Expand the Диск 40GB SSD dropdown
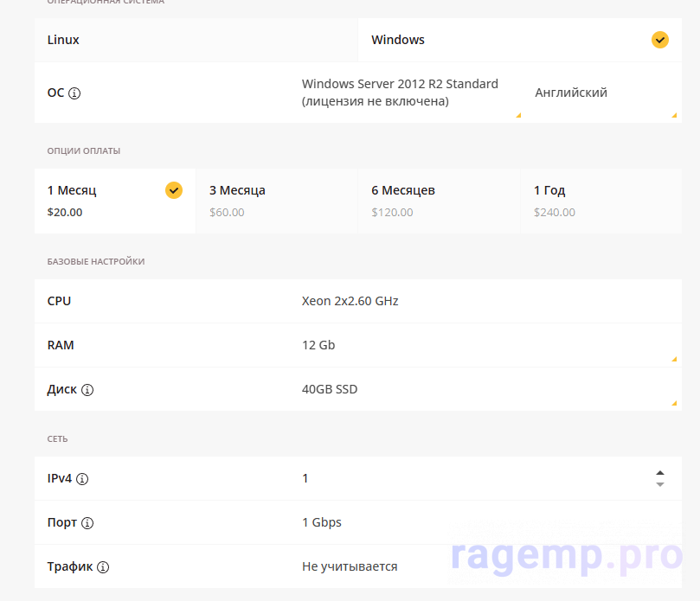Image resolution: width=700 pixels, height=601 pixels. (x=485, y=390)
